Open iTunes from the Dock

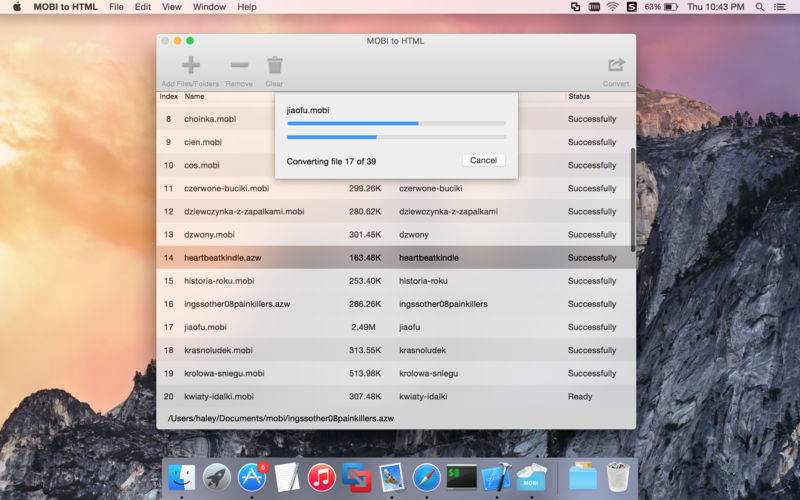click(321, 478)
